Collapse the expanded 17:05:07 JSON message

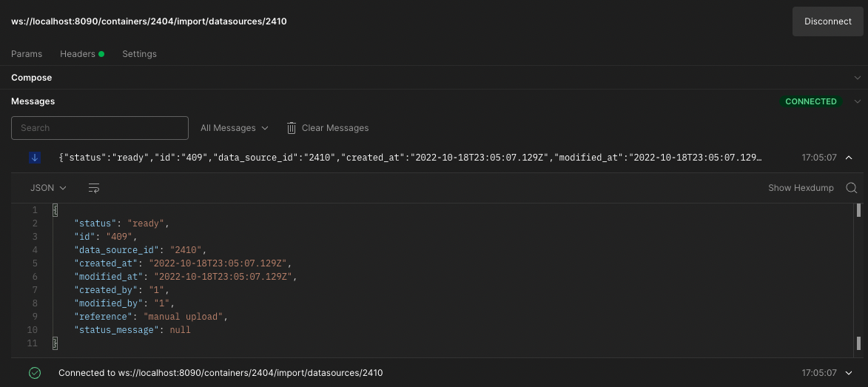click(848, 158)
